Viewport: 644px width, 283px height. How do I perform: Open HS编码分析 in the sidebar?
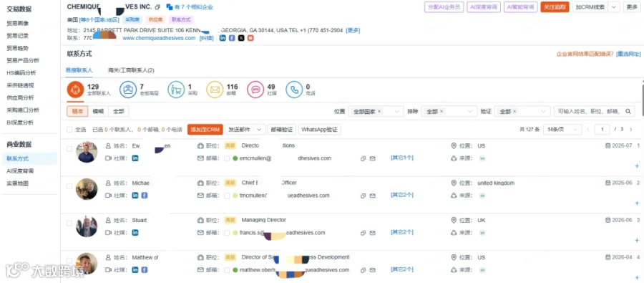click(x=21, y=73)
